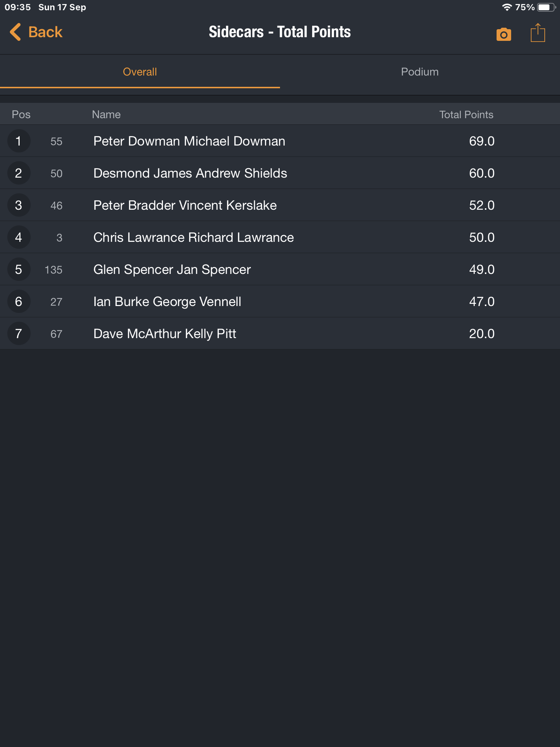Tap the battery indicator icon

pyautogui.click(x=546, y=7)
